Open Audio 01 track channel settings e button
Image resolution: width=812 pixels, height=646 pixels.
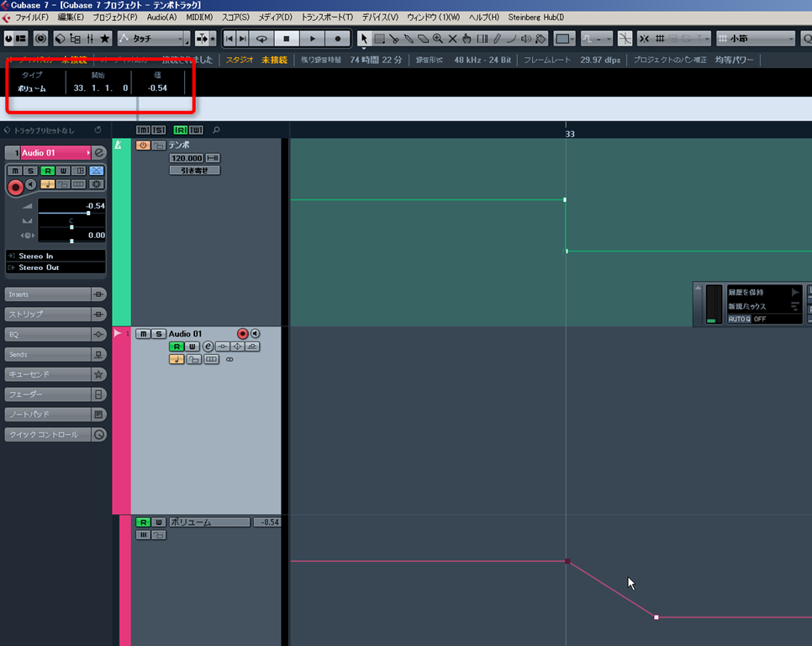208,346
